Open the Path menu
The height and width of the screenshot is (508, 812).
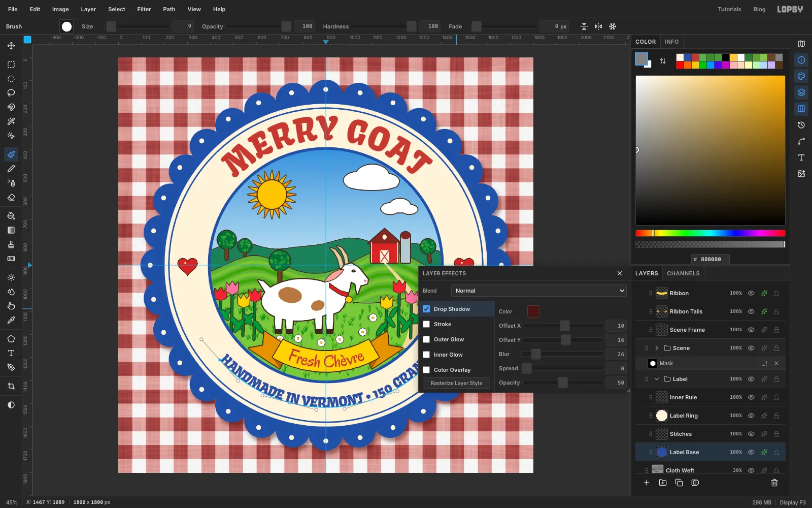point(169,9)
